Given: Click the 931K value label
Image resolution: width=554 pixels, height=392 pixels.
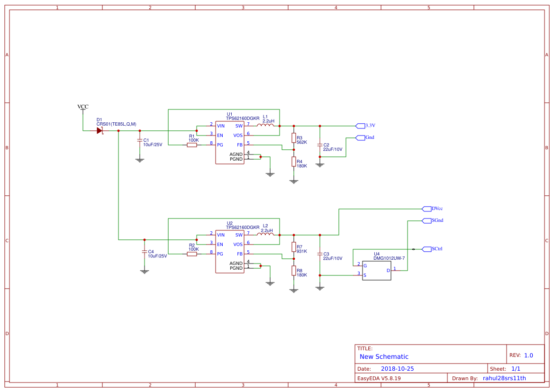Looking at the screenshot, I should pyautogui.click(x=302, y=251).
